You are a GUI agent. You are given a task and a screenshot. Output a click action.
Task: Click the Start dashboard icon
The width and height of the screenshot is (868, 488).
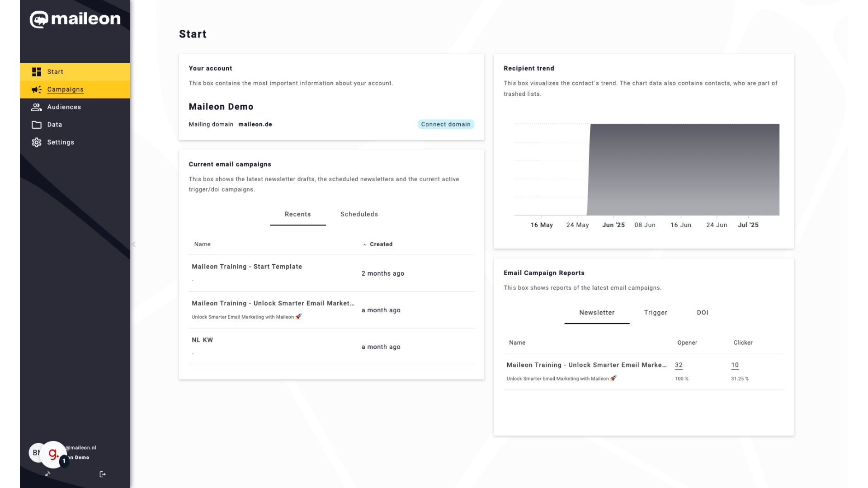[37, 72]
